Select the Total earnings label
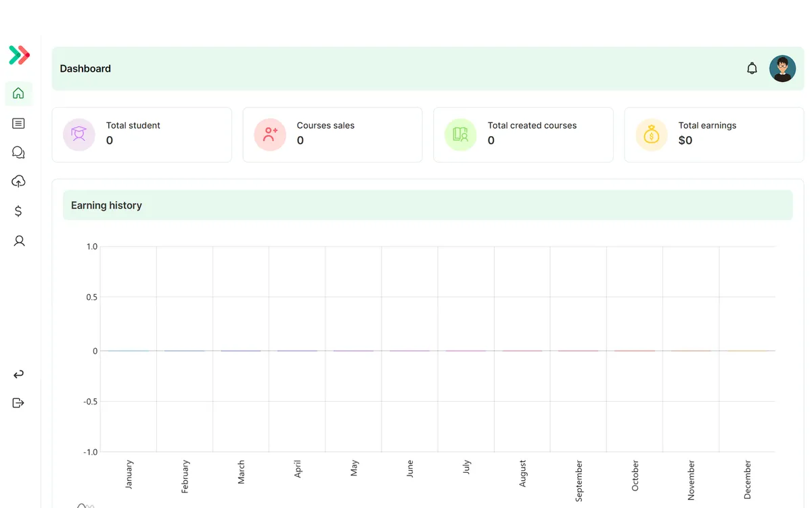812x508 pixels. click(x=707, y=125)
